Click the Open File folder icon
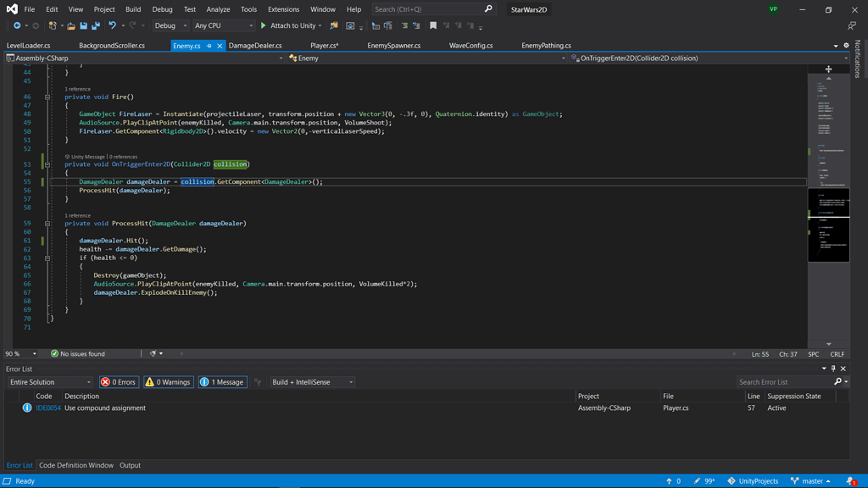The height and width of the screenshot is (488, 868). click(71, 25)
